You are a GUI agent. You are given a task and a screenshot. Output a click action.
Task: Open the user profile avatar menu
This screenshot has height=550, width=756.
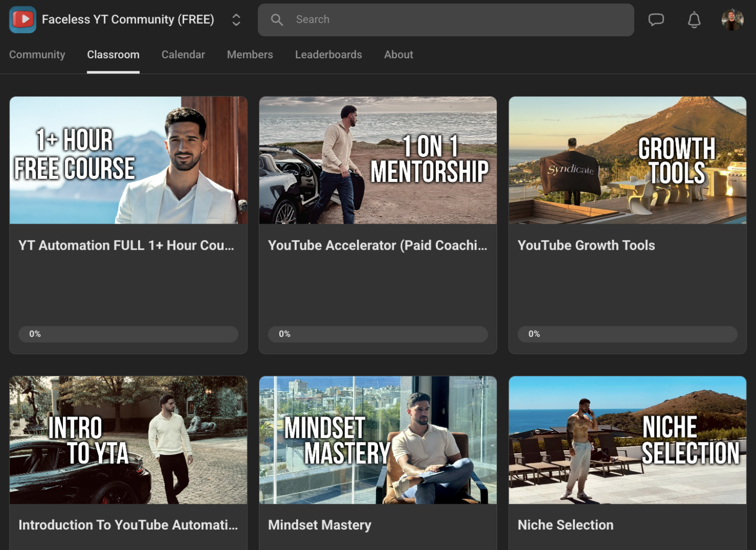[x=732, y=20]
